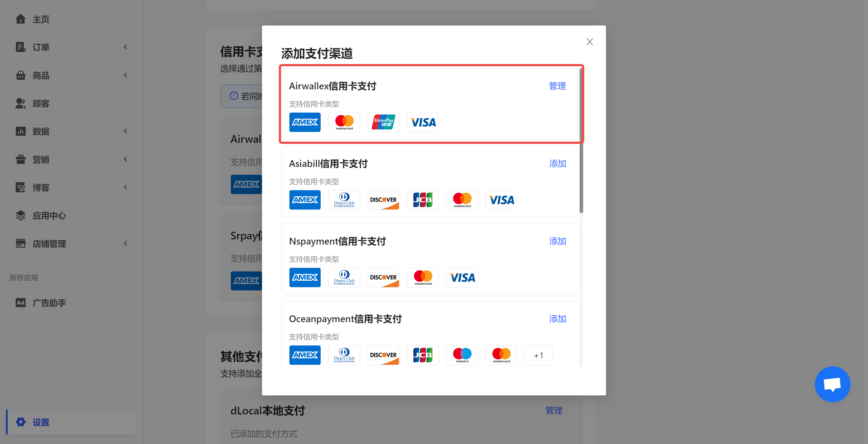Click the Oceanpayment信用卡支付 card title

tap(345, 319)
